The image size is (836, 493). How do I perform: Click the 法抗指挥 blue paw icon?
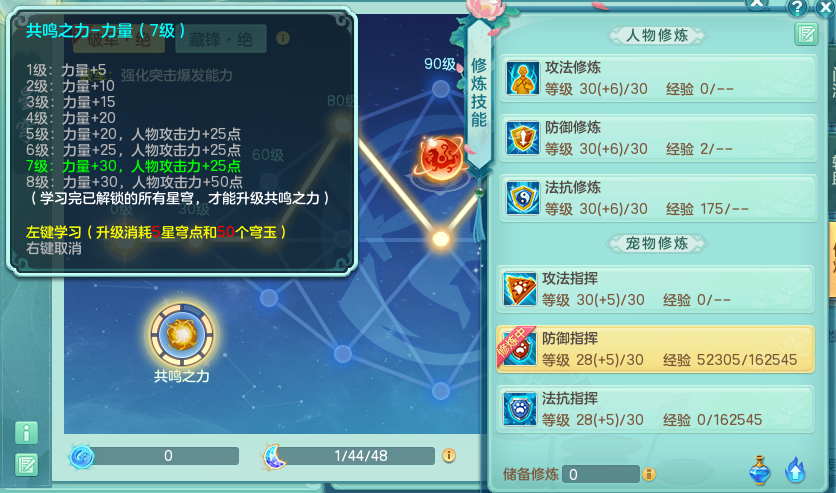(x=520, y=409)
